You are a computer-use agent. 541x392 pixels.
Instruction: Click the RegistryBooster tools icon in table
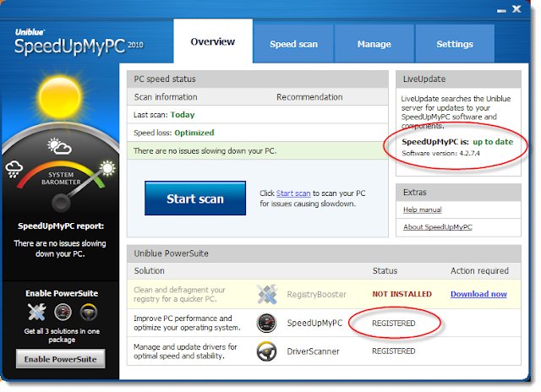(x=267, y=294)
